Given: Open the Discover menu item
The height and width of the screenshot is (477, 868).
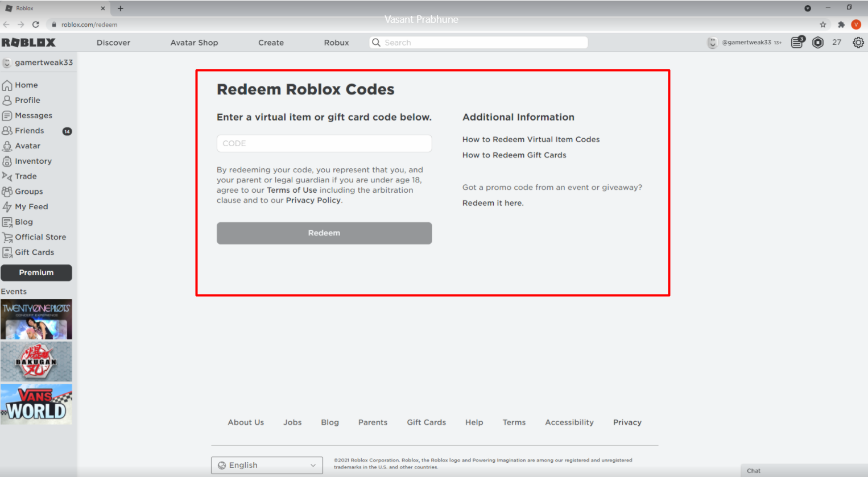Looking at the screenshot, I should 114,43.
